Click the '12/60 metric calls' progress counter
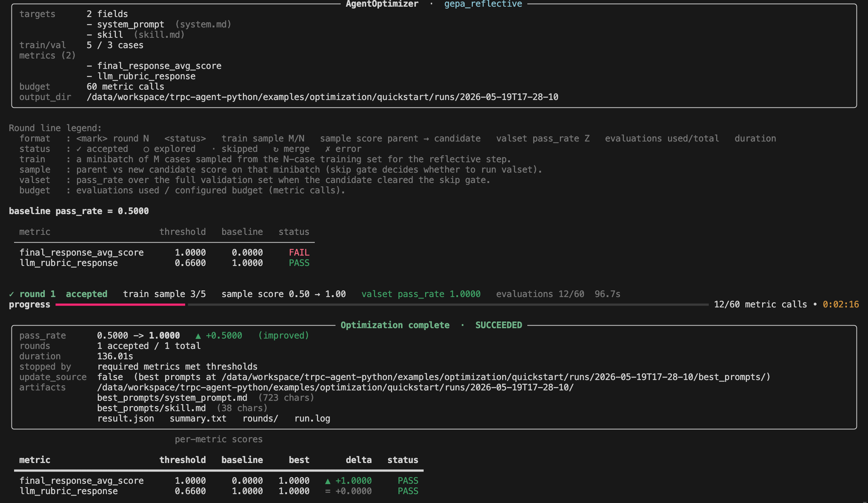Screen dimensions: 868x503 tap(761, 304)
